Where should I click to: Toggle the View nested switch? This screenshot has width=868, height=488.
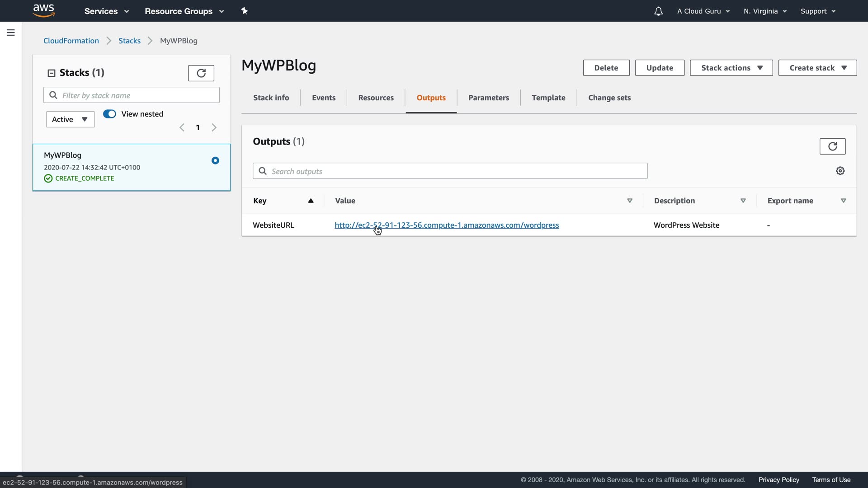click(x=109, y=114)
